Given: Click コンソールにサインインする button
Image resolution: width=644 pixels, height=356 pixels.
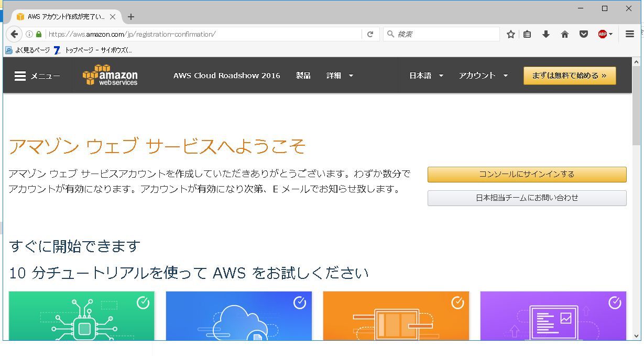Looking at the screenshot, I should tap(527, 174).
